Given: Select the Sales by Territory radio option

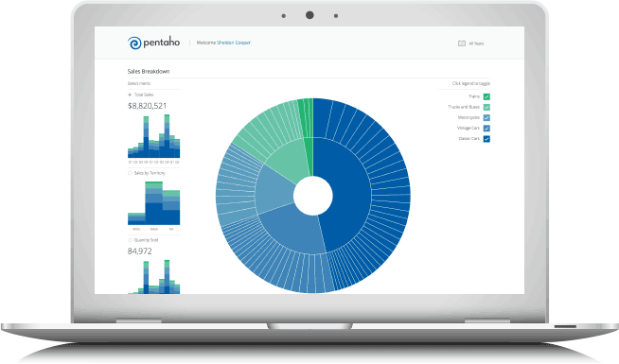Looking at the screenshot, I should [130, 173].
